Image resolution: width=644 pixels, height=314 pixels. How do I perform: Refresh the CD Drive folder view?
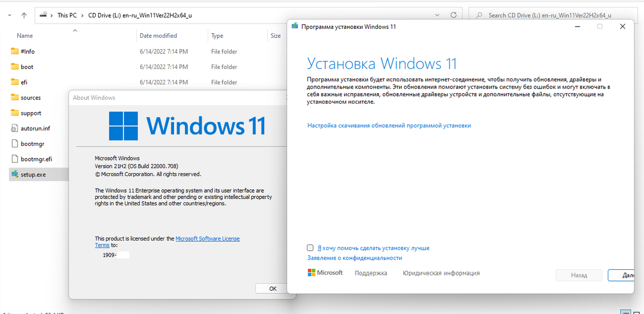click(453, 15)
